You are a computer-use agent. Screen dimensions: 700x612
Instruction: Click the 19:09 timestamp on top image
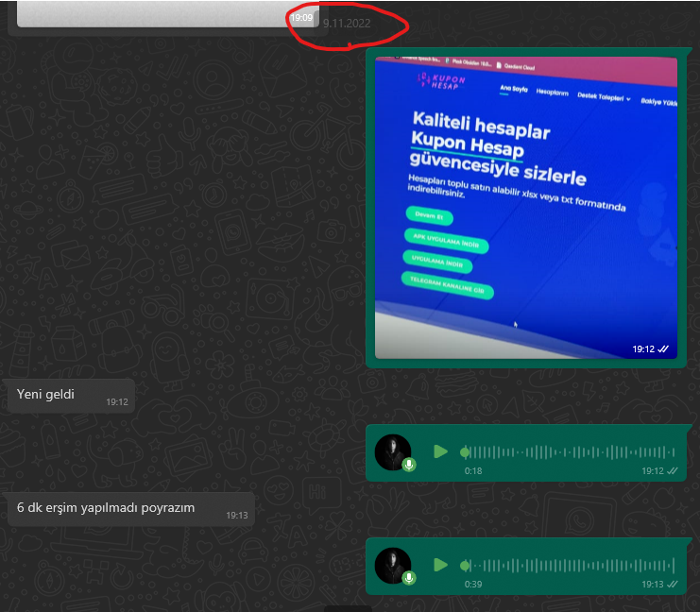coord(301,18)
